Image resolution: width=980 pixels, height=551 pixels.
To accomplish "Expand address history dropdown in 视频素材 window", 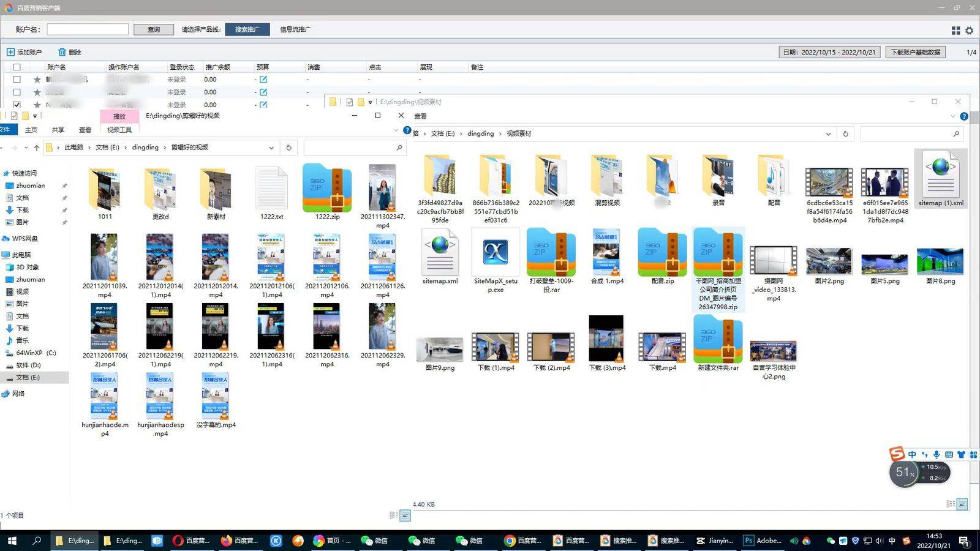I will point(828,133).
